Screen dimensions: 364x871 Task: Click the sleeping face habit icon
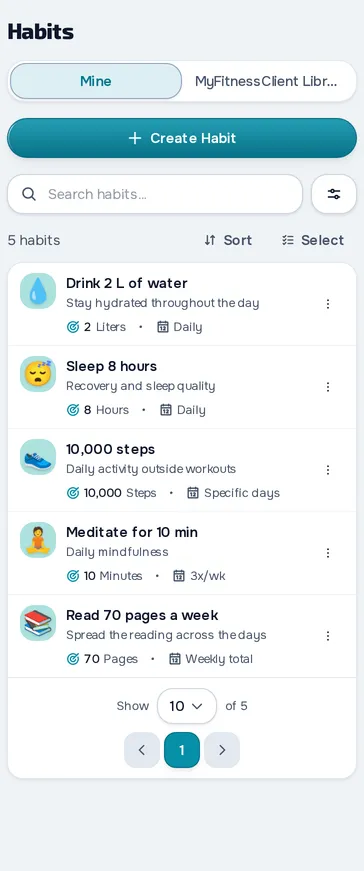click(38, 374)
